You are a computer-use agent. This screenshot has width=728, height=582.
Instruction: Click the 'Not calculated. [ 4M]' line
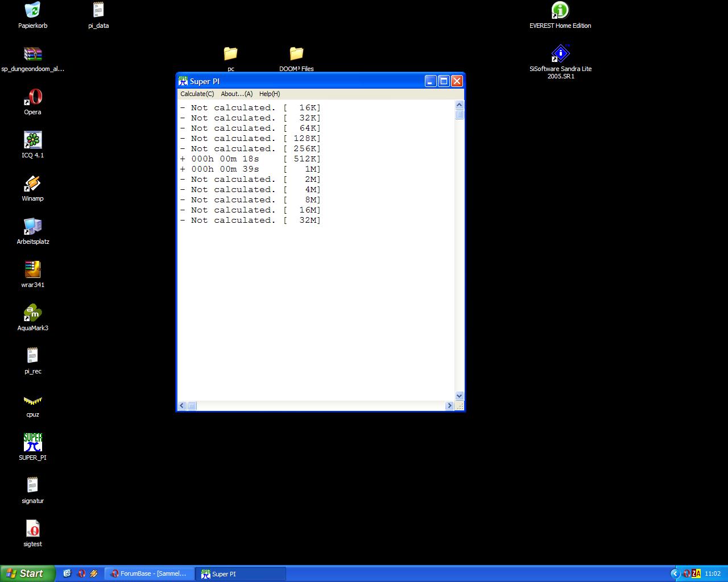[x=250, y=190]
